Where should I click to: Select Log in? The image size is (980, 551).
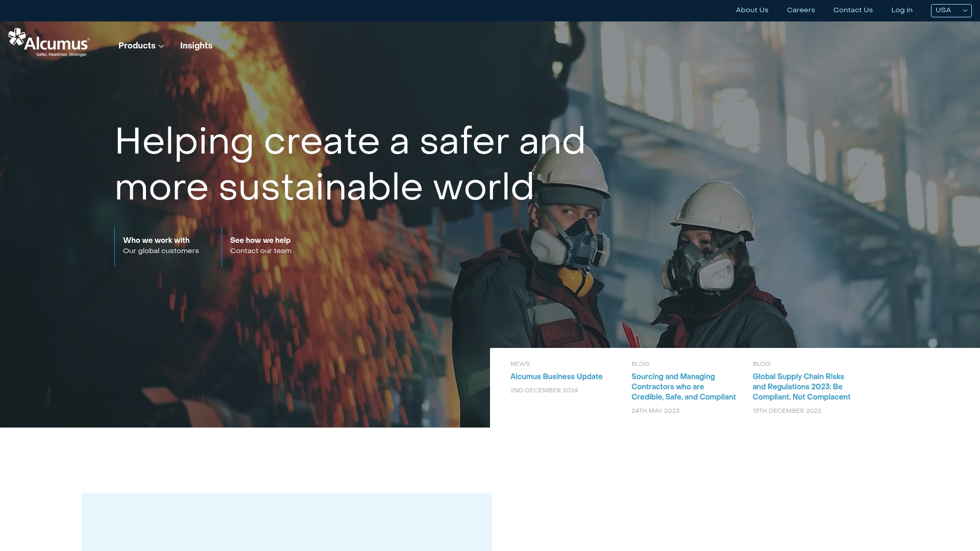901,10
